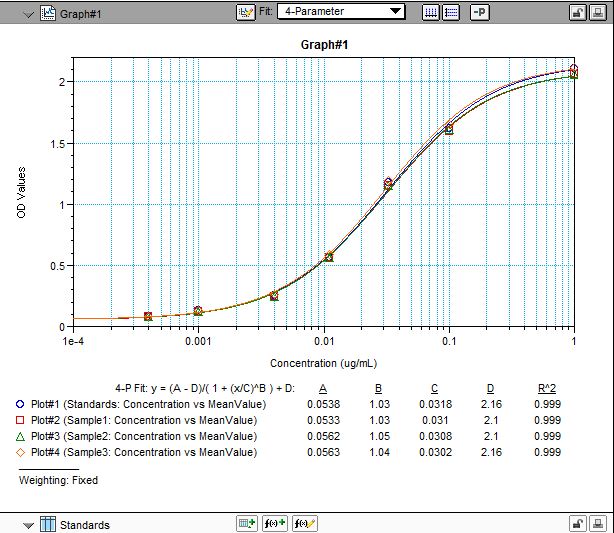Toggle the Graph#1 section lock icon

[x=578, y=13]
